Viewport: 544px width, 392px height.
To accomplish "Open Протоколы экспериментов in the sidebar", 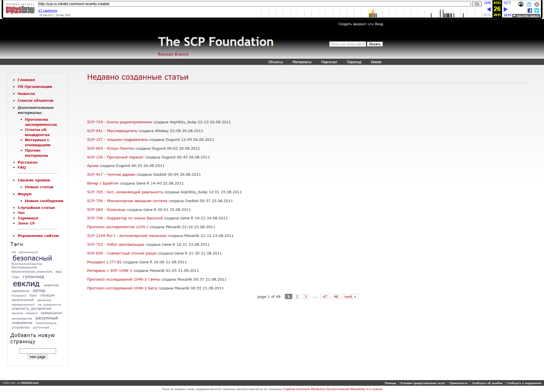I will (41, 122).
